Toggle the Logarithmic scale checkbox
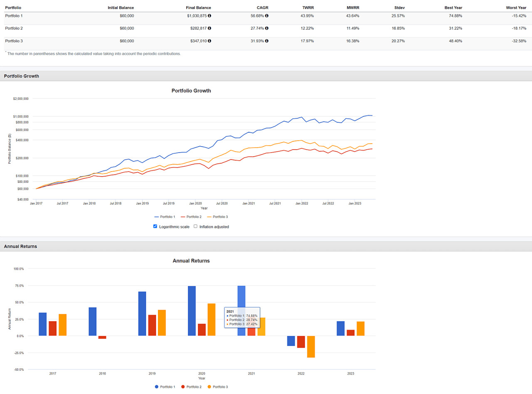The image size is (532, 394). [x=155, y=227]
